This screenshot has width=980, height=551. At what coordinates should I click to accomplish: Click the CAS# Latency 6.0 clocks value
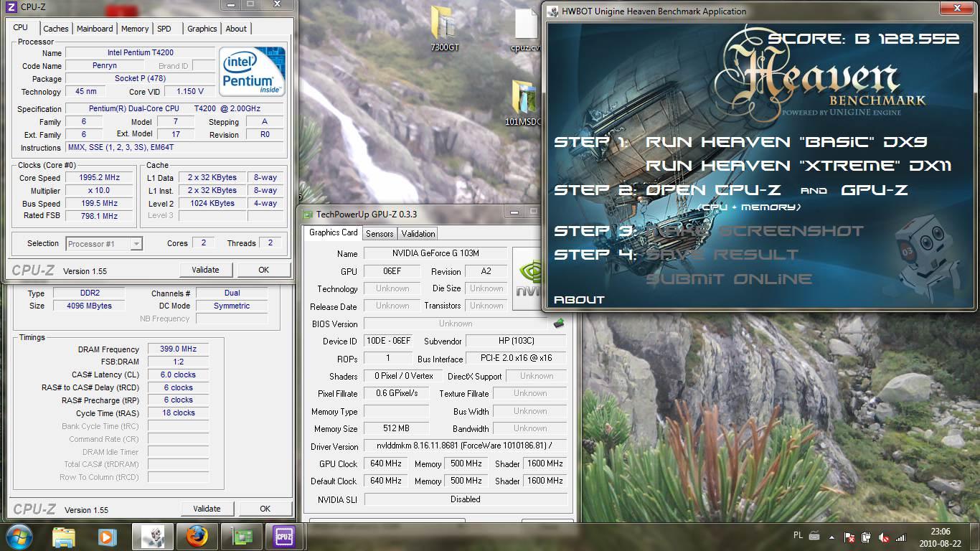click(178, 375)
